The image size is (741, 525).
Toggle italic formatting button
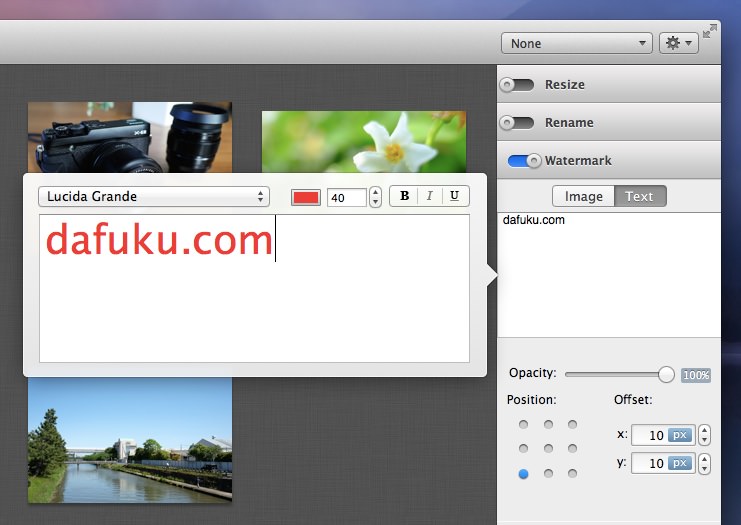tap(430, 196)
